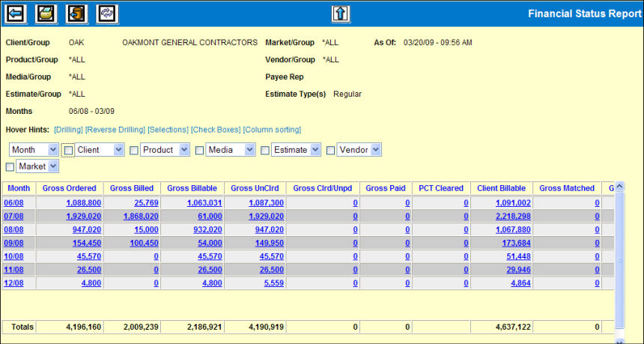Screen dimensions: 644x344
Task: Click the Reverse Drilling hint link
Action: 115,130
